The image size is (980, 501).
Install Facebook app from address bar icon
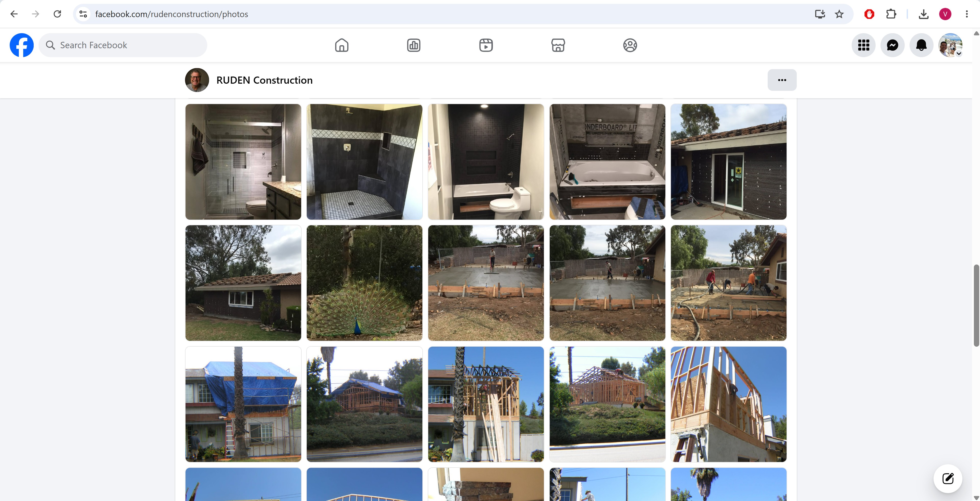(820, 14)
